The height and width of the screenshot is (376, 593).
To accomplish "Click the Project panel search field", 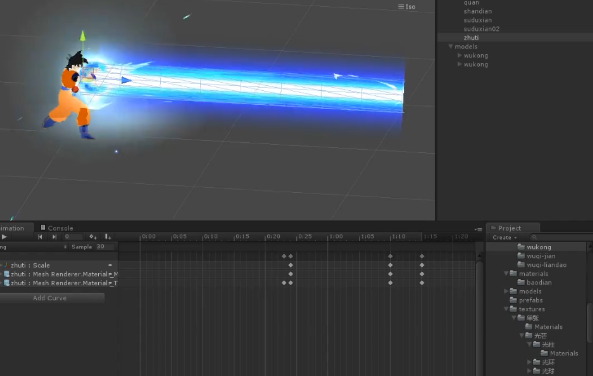I will tap(562, 237).
